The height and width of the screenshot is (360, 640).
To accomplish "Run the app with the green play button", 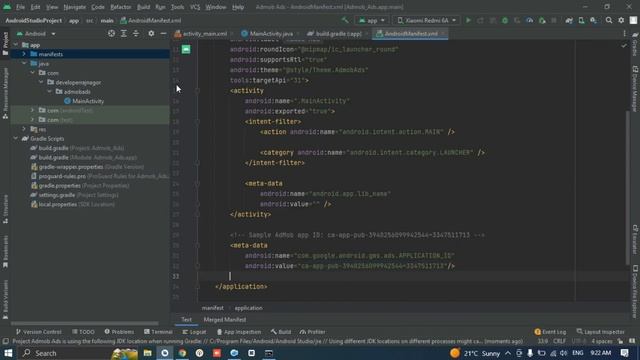I will (468, 20).
